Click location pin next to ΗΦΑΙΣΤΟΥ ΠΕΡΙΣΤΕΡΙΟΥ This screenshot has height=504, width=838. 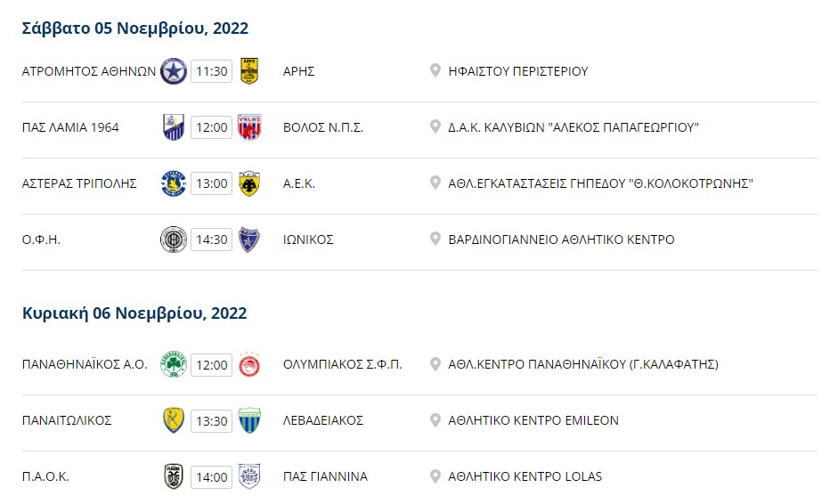tap(435, 70)
